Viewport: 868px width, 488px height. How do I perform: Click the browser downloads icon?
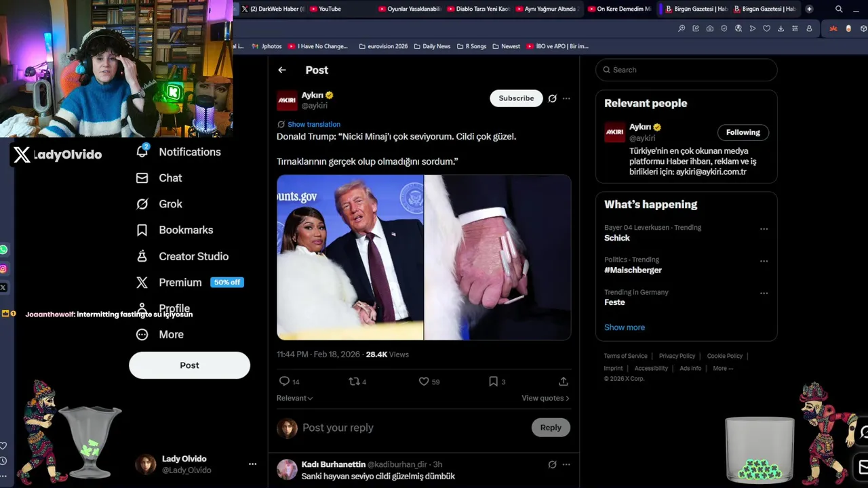[x=781, y=28]
